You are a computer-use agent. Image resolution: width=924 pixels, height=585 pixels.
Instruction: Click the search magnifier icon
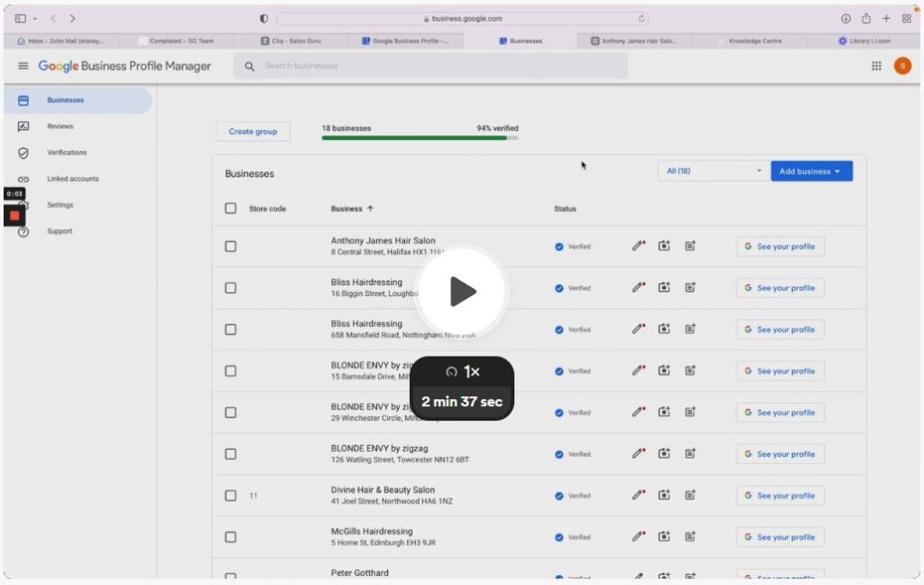(249, 66)
